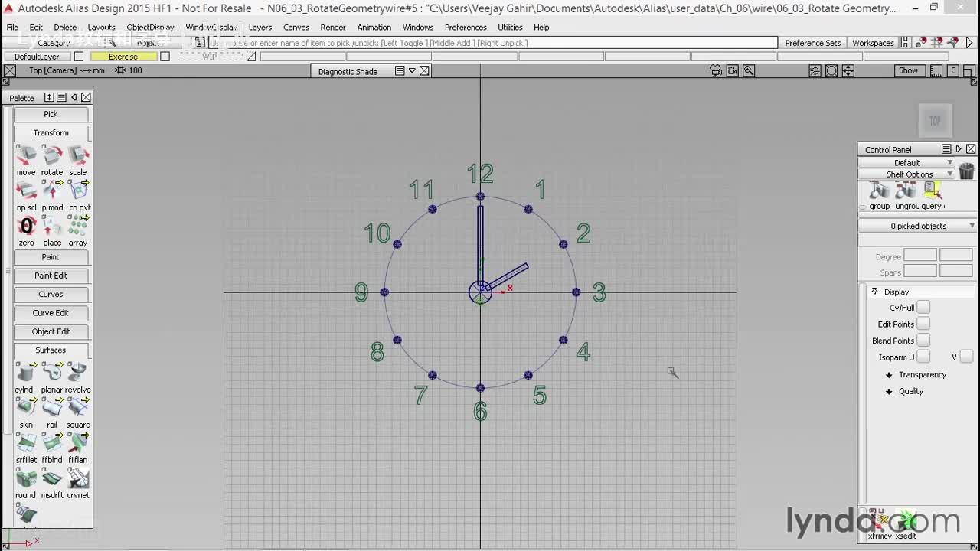Close the Diagnostic Shade panel
This screenshot has height=551, width=980.
pos(424,70)
